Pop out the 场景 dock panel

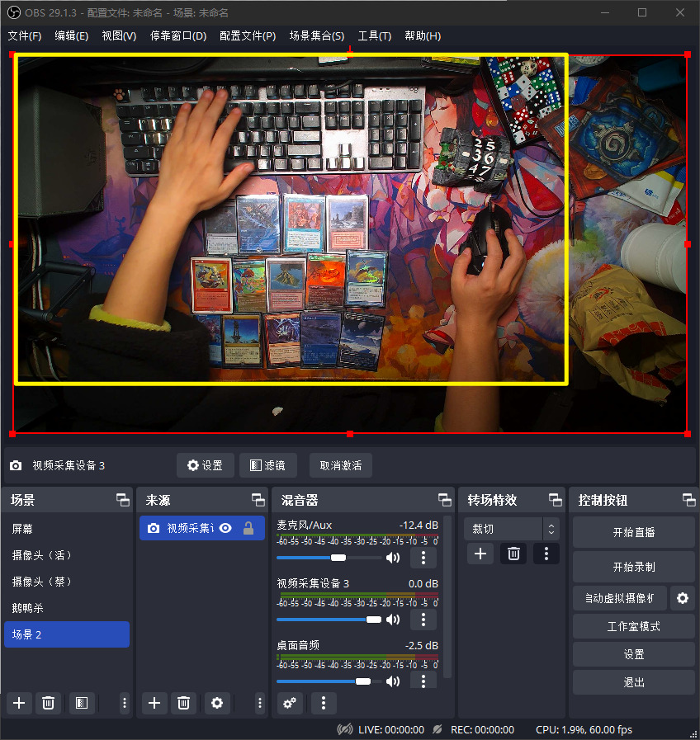(123, 500)
